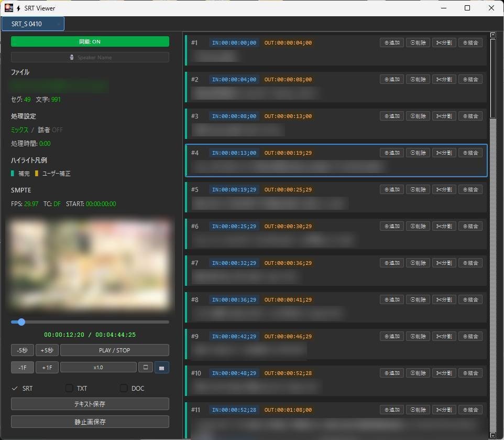
Task: Delete subtitle segment #1
Action: 418,42
